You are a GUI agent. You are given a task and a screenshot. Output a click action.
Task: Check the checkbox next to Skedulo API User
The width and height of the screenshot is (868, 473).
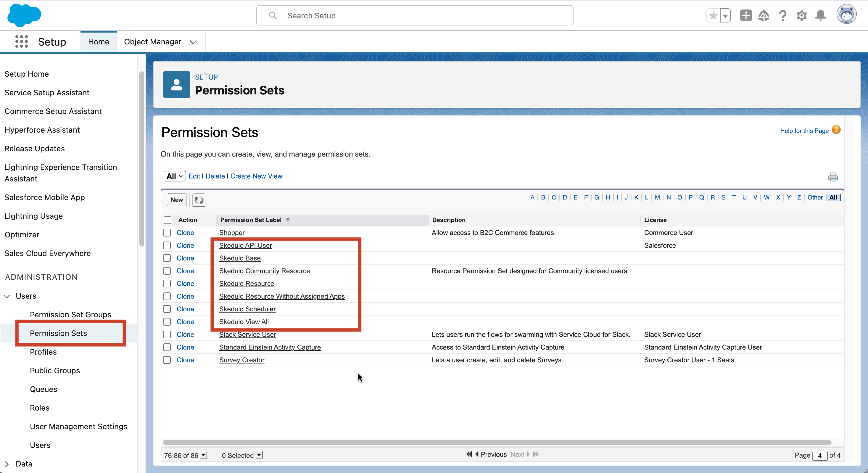pos(168,245)
